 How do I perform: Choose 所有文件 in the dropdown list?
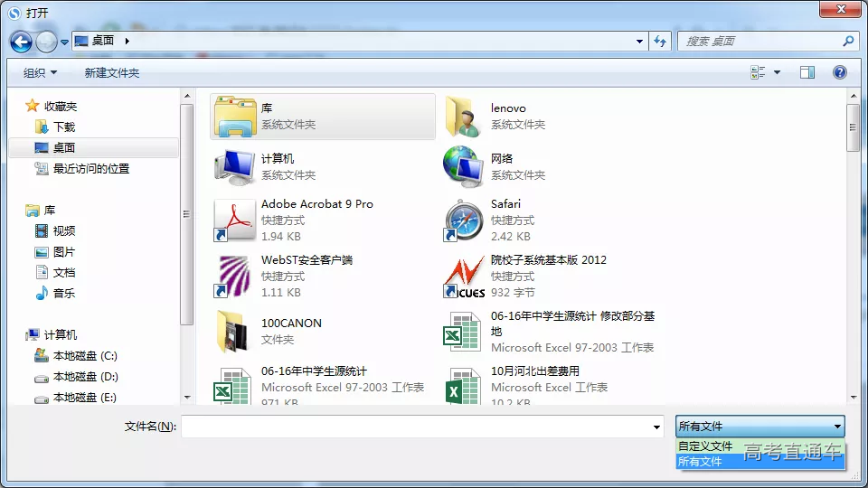coord(701,461)
